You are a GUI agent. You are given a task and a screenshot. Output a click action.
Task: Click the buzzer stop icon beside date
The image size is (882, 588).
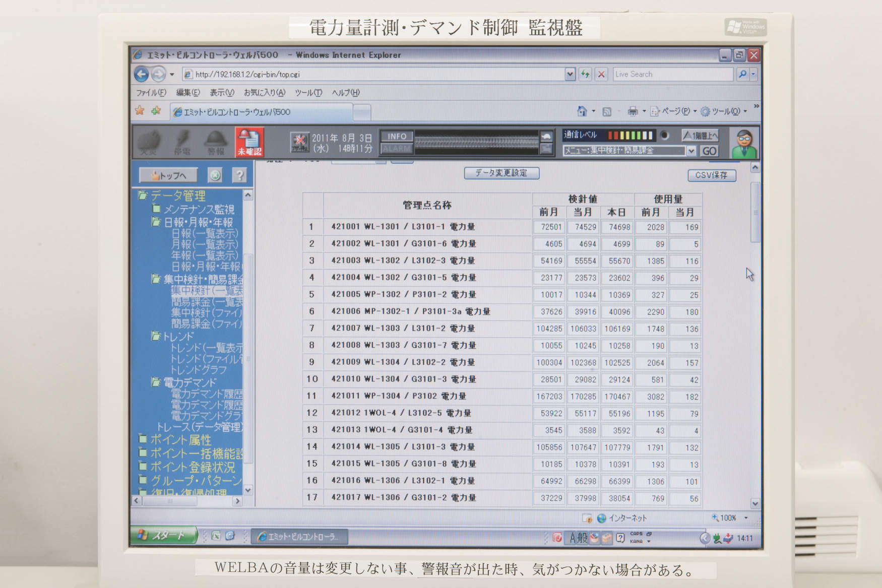coord(300,142)
